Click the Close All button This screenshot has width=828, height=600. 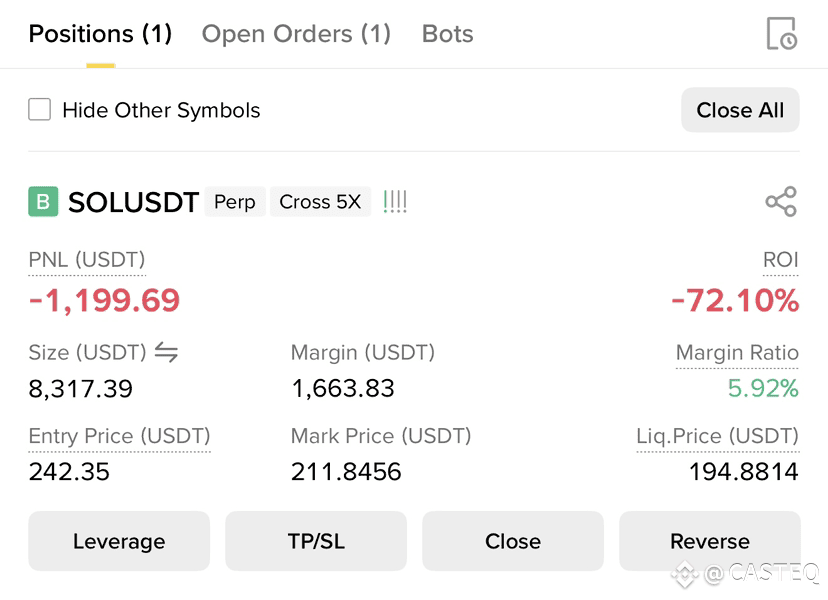coord(740,110)
